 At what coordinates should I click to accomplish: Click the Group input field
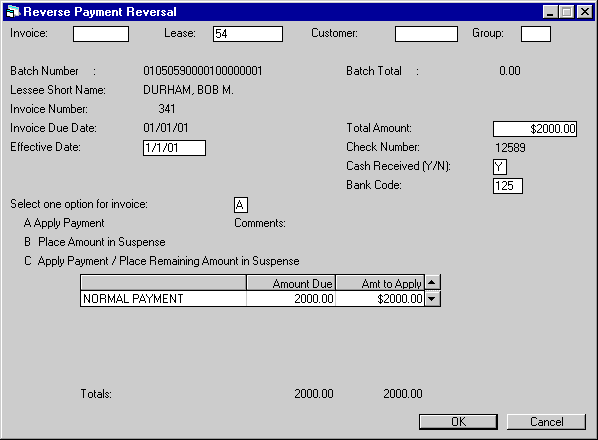tap(536, 34)
